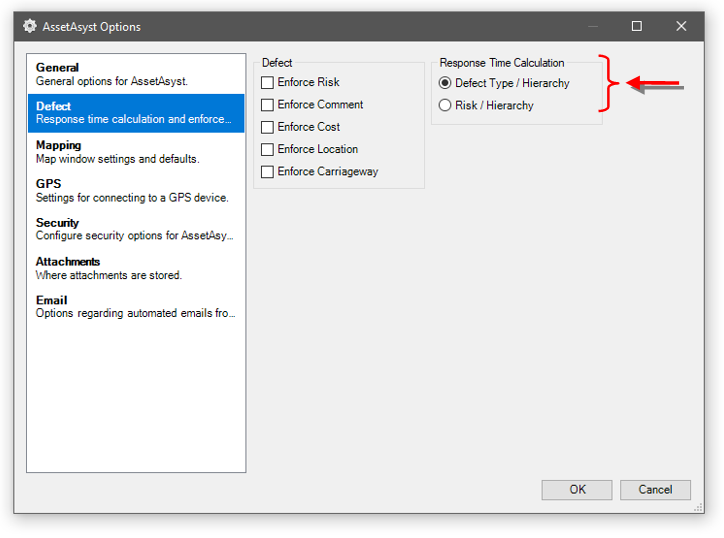This screenshot has width=724, height=538.
Task: Toggle the Enforce Location checkbox
Action: click(x=268, y=150)
